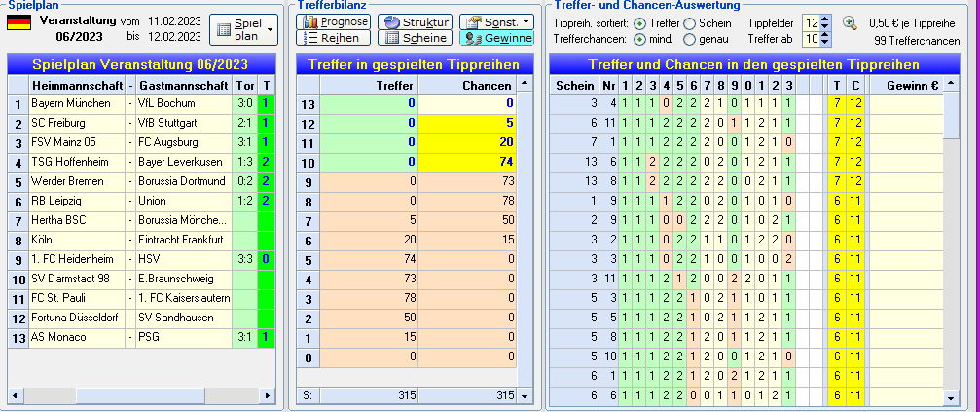Screen dimensions: 980x412
Task: Select the Werder Bremen cell
Action: pos(77,181)
